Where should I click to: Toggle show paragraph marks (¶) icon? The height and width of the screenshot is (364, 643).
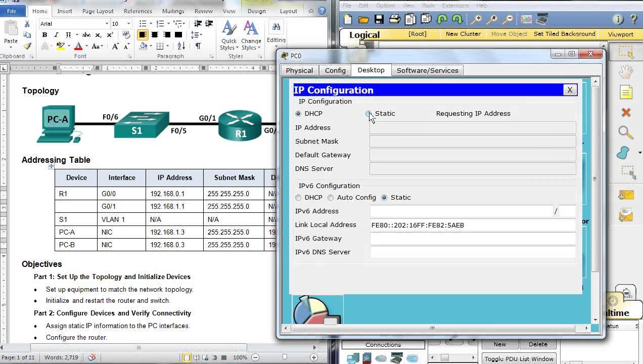point(198,46)
